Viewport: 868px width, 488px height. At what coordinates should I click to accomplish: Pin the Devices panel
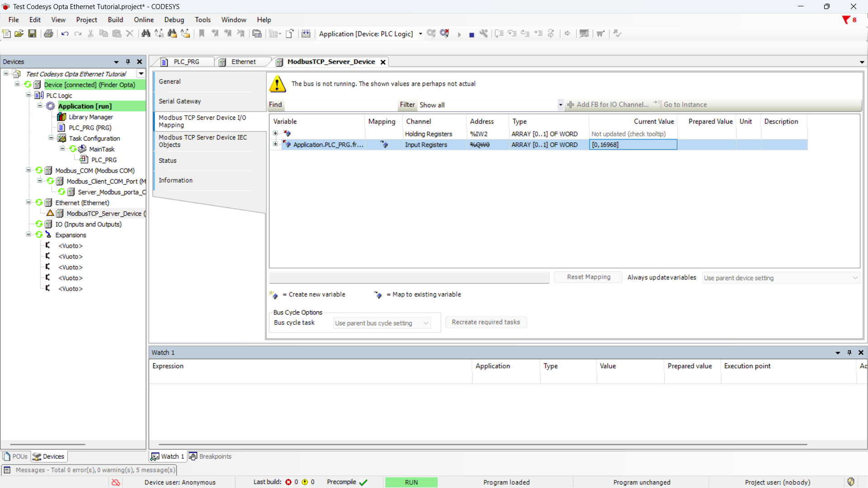point(128,62)
